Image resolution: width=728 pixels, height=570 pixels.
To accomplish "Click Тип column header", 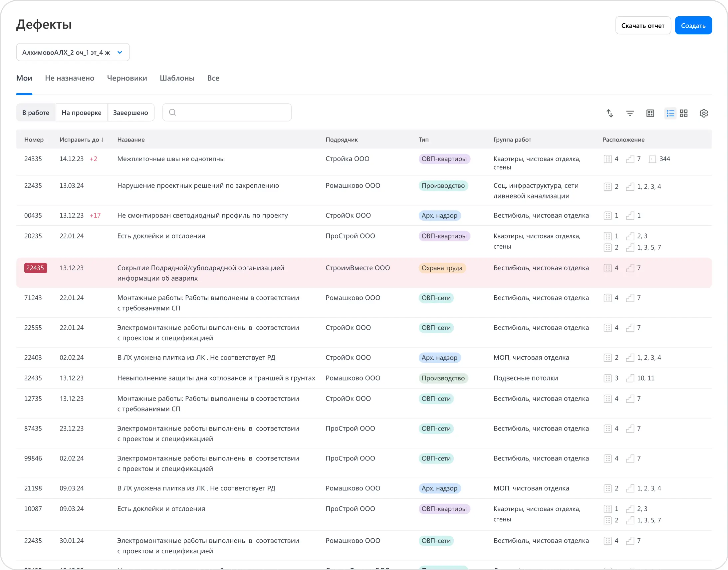I will (424, 140).
